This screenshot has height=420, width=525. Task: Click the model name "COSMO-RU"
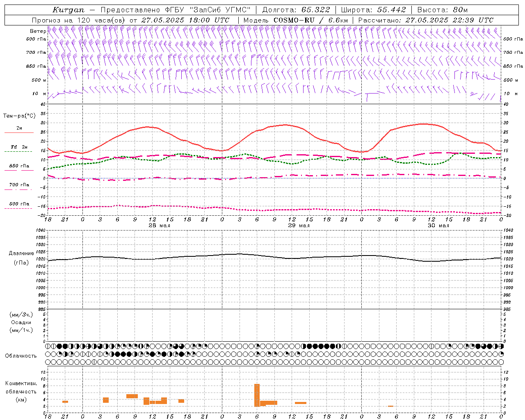point(294,20)
